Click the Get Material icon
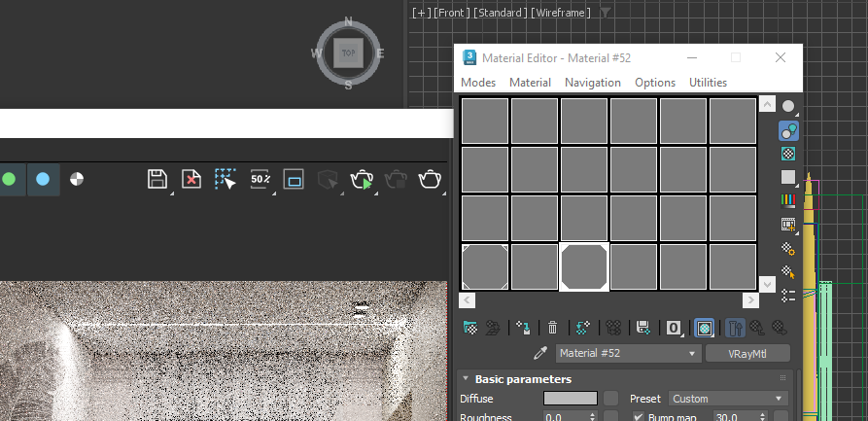Image resolution: width=868 pixels, height=421 pixels. coord(470,328)
